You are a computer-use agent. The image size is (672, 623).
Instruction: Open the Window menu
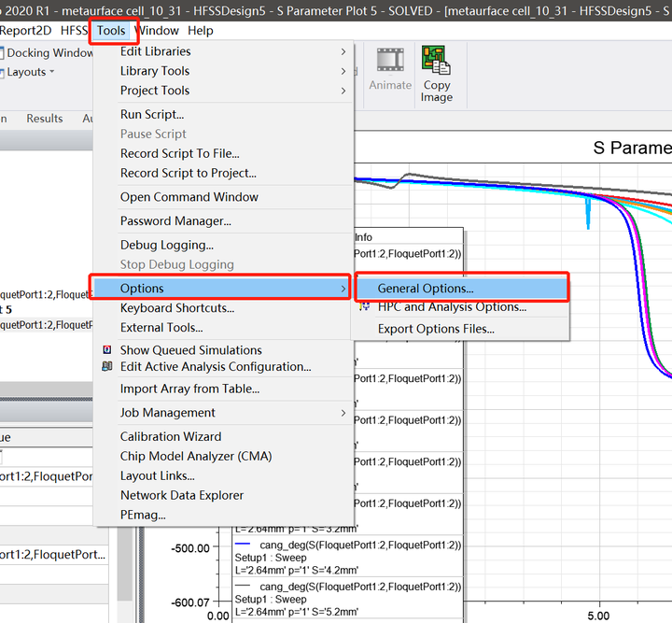click(157, 31)
